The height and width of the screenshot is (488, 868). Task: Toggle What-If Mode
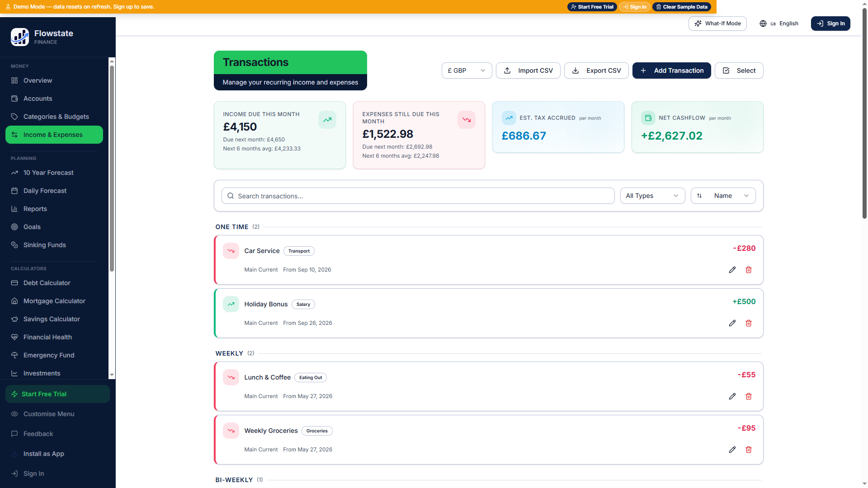point(717,23)
